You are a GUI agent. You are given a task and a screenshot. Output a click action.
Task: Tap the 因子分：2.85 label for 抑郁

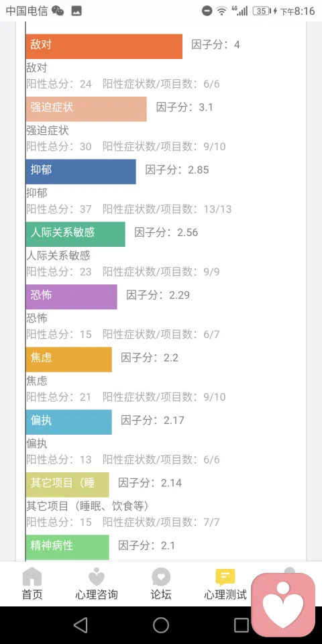pyautogui.click(x=177, y=170)
